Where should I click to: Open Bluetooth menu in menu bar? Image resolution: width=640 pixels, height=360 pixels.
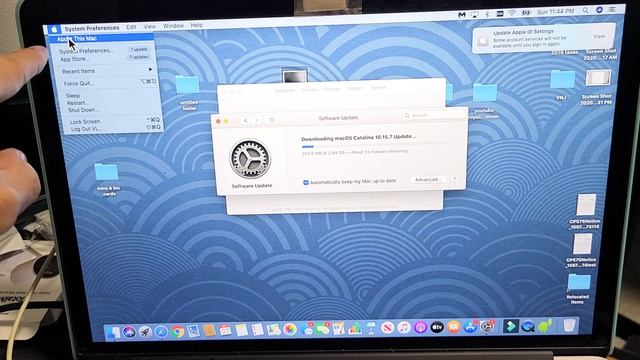coord(487,14)
